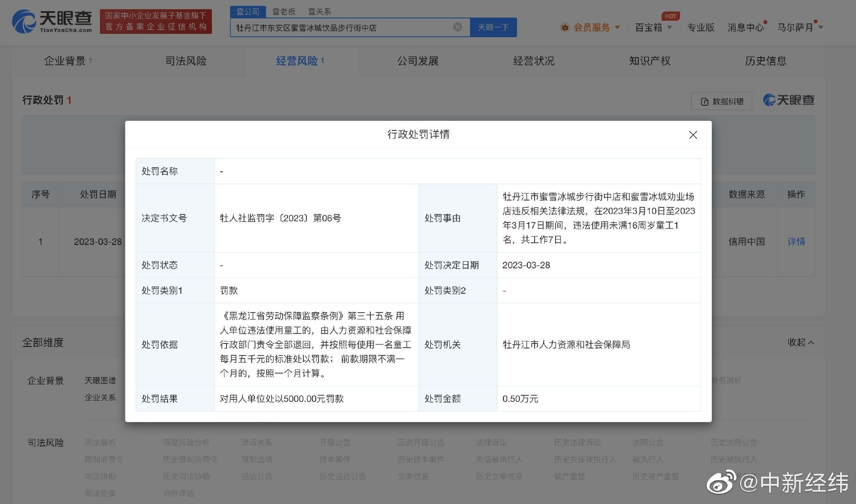Open 历史司法协助 link
856x504 pixels.
click(x=186, y=476)
